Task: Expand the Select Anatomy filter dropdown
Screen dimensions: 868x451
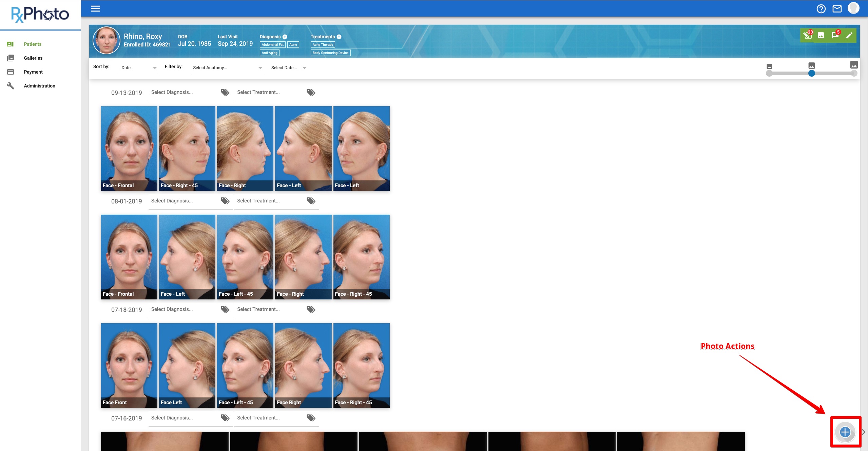Action: [x=227, y=67]
